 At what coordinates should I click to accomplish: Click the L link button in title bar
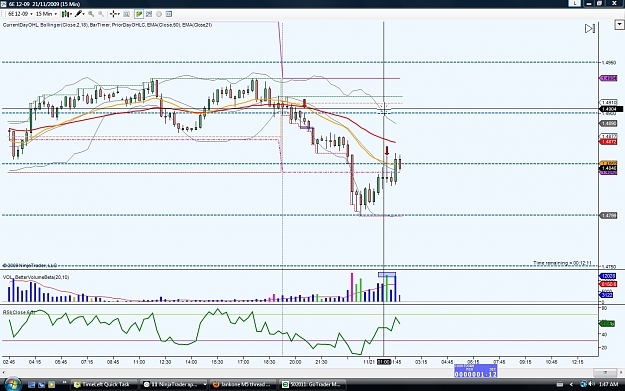tap(574, 3)
